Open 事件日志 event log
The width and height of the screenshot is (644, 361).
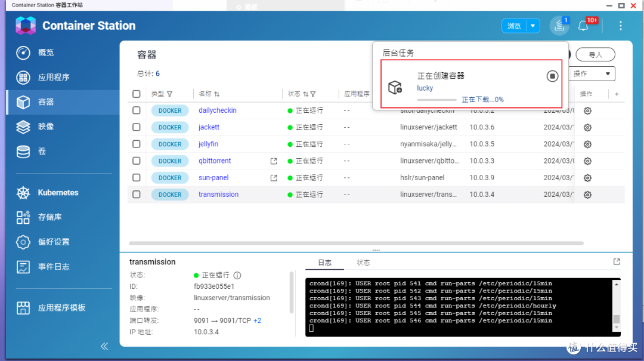coord(54,267)
